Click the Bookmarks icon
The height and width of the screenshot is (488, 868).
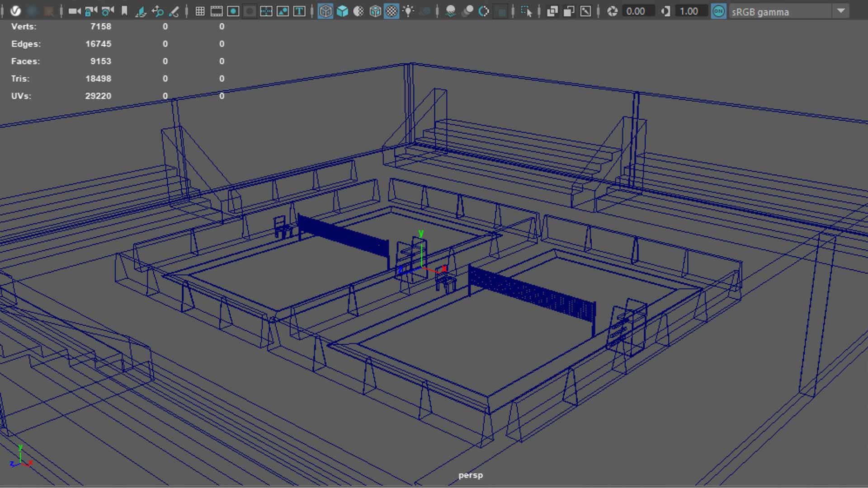pyautogui.click(x=124, y=11)
